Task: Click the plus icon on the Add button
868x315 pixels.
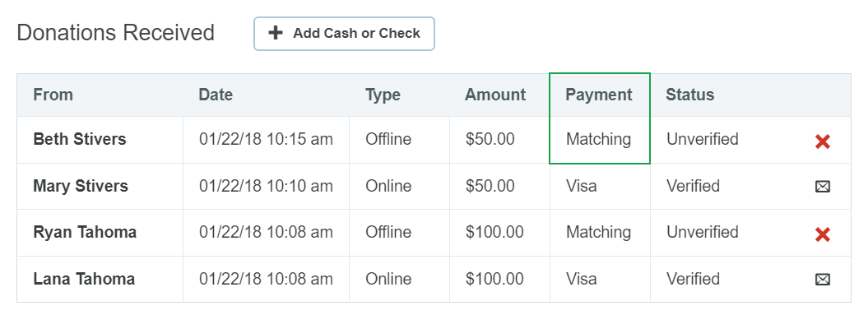Action: [275, 33]
